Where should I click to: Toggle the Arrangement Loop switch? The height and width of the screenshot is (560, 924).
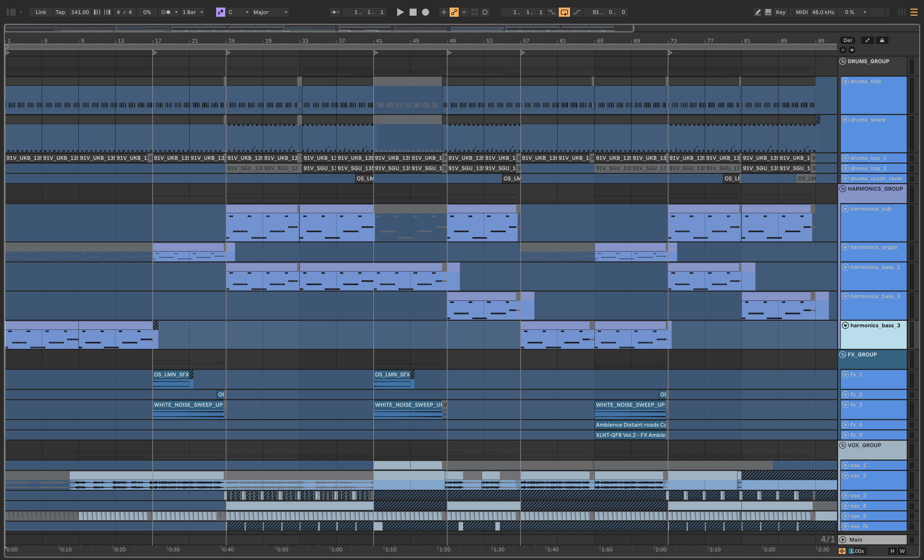564,12
